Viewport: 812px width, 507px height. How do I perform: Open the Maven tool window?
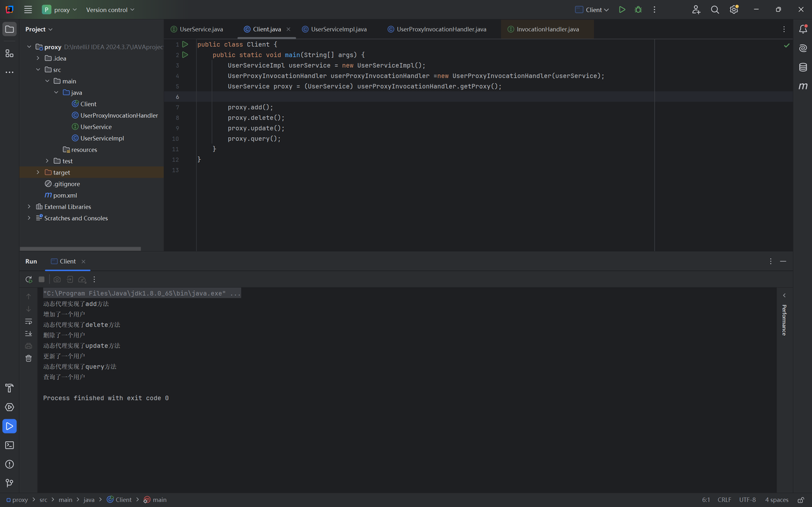[x=803, y=86]
